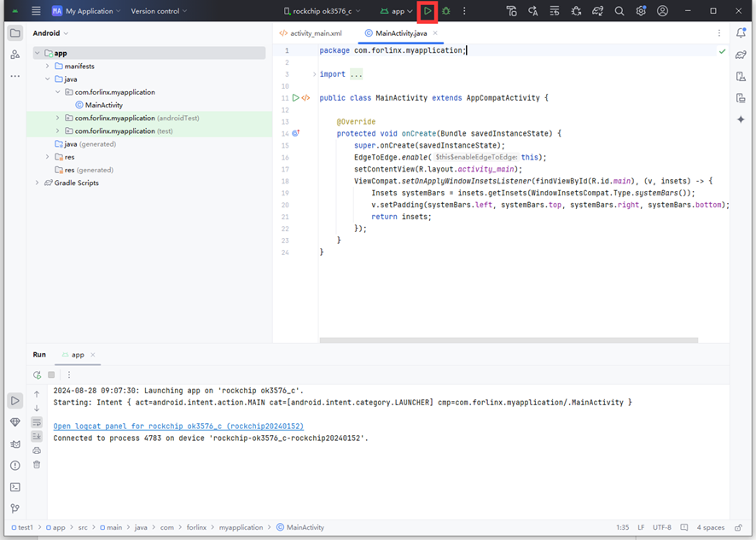The height and width of the screenshot is (540, 756).
Task: Open editor tabs options ellipsis
Action: 719,33
